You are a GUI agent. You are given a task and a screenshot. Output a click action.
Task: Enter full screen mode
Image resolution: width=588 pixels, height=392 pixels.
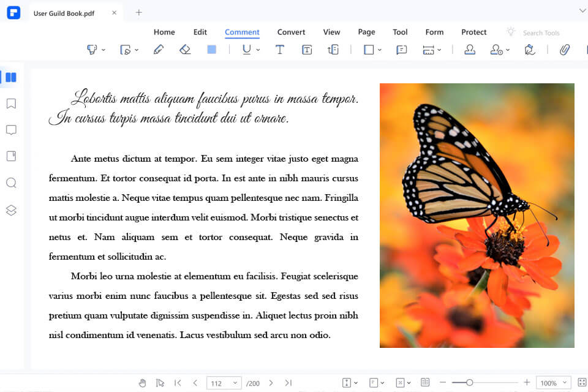click(x=582, y=382)
